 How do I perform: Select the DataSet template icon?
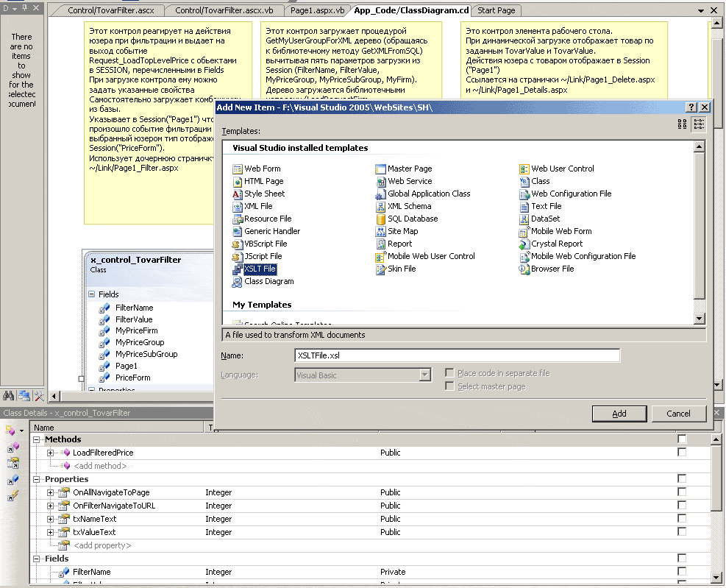pyautogui.click(x=524, y=219)
